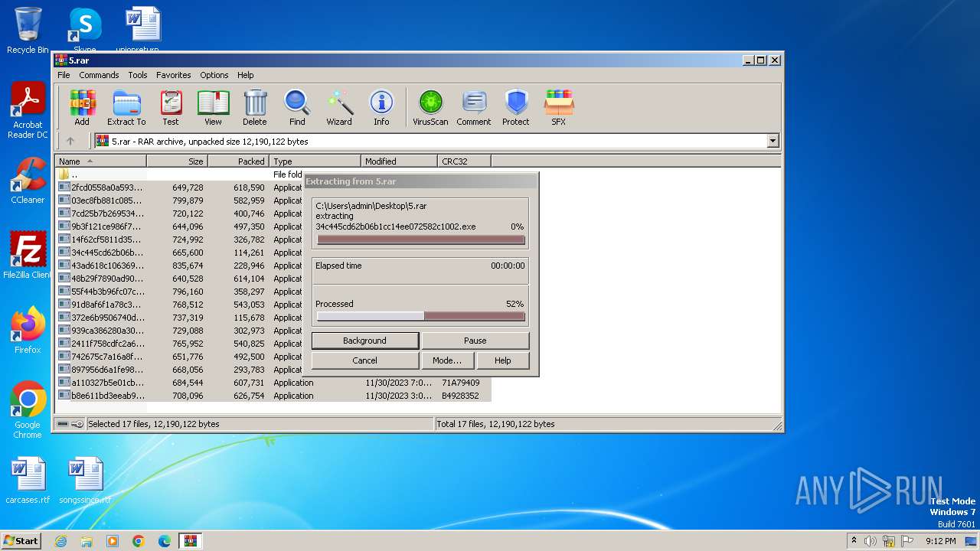
Task: Click the Skype desktop icon
Action: pos(85,31)
